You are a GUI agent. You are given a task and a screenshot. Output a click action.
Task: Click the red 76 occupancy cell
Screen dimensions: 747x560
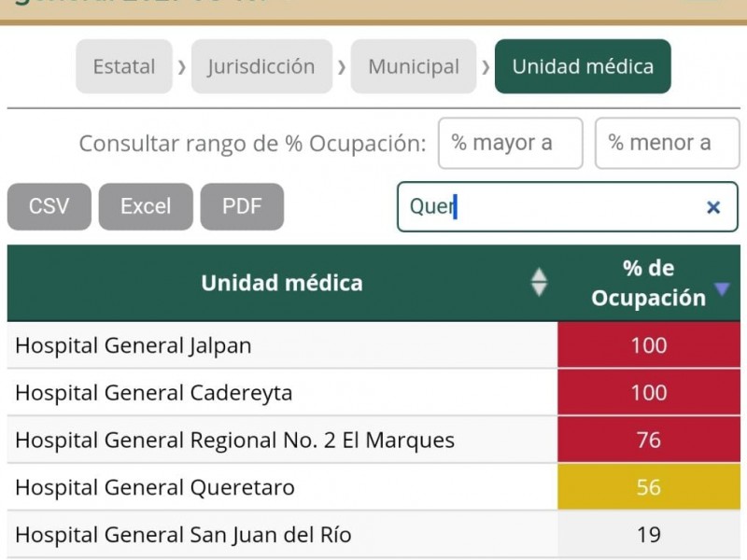tap(649, 440)
